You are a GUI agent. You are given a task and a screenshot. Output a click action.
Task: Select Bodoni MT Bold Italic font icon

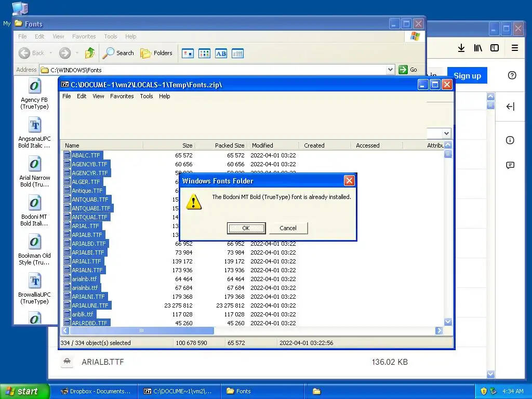(x=34, y=211)
